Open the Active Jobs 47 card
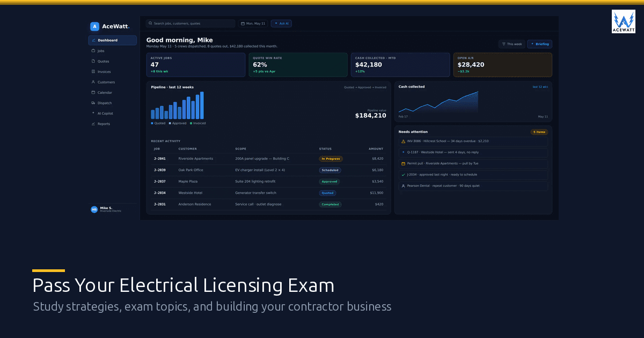Image resolution: width=644 pixels, height=338 pixels. (x=196, y=65)
